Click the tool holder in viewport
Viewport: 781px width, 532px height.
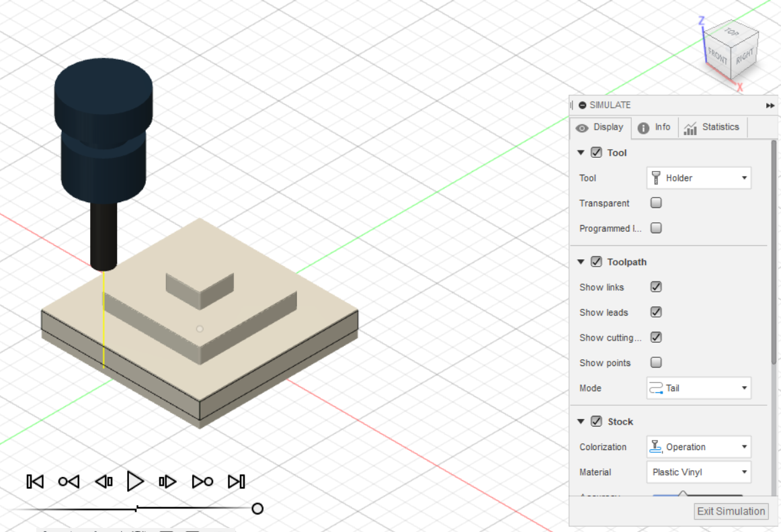point(104,130)
